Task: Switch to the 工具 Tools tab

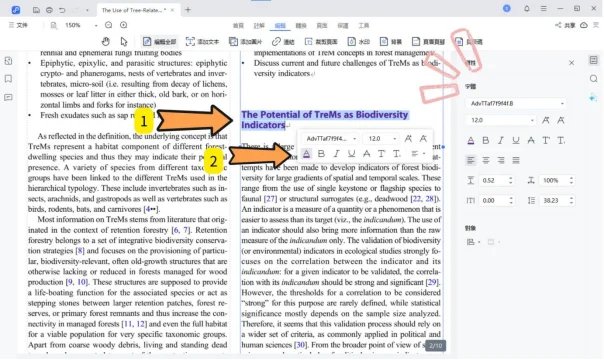Action: pyautogui.click(x=364, y=25)
